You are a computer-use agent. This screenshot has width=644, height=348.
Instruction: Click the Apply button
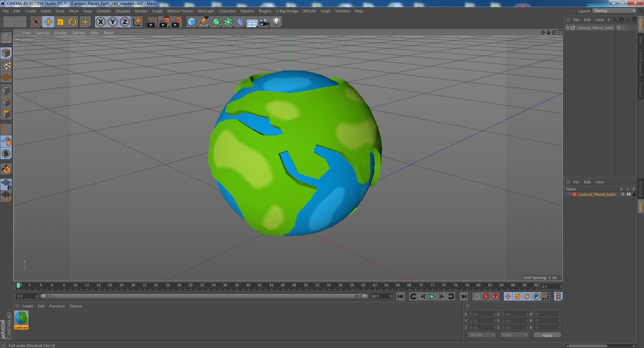(x=547, y=335)
